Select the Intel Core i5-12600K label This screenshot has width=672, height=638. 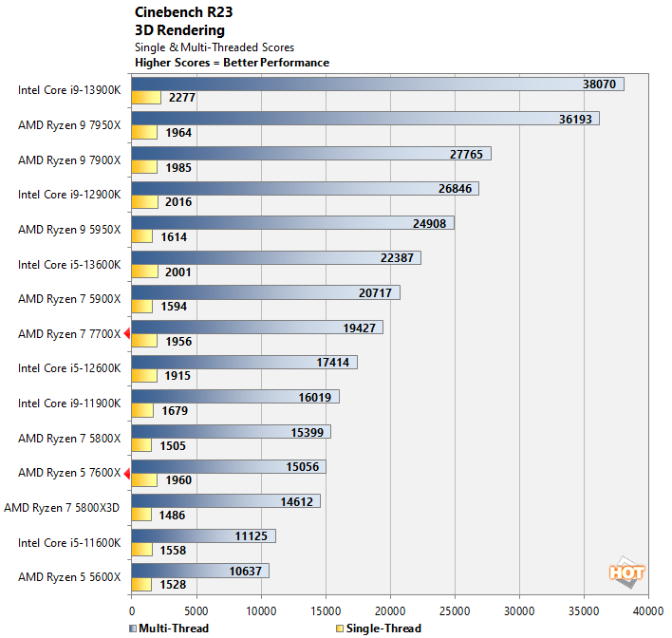click(x=69, y=368)
